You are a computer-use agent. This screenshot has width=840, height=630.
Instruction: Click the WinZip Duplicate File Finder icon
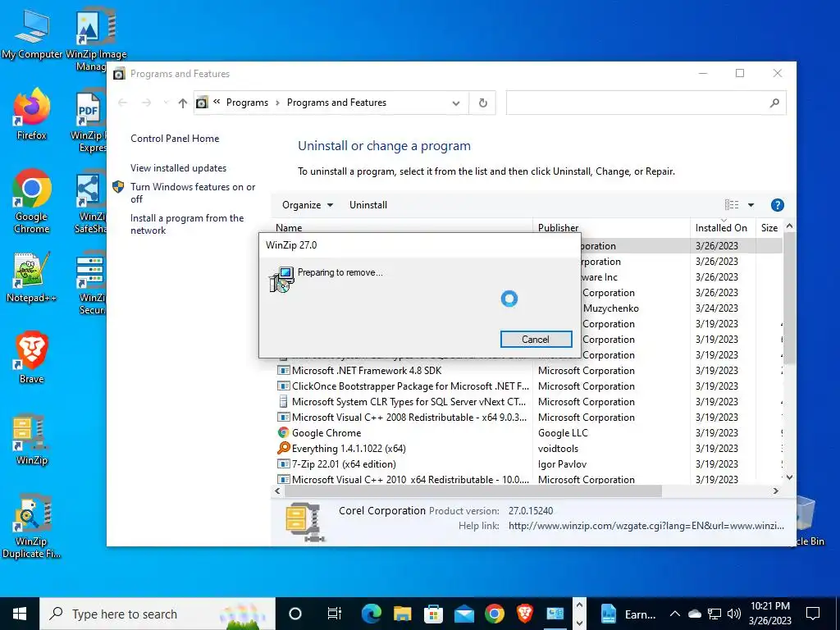pos(32,526)
